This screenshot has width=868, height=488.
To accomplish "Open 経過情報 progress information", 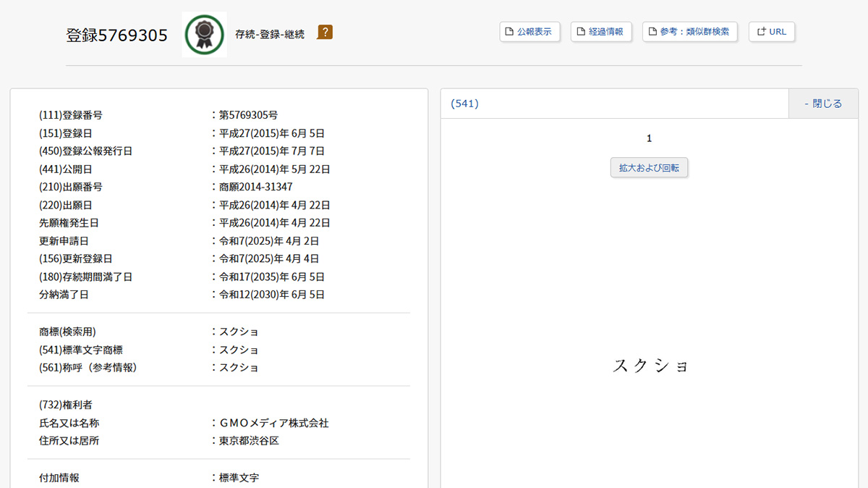I will (600, 32).
